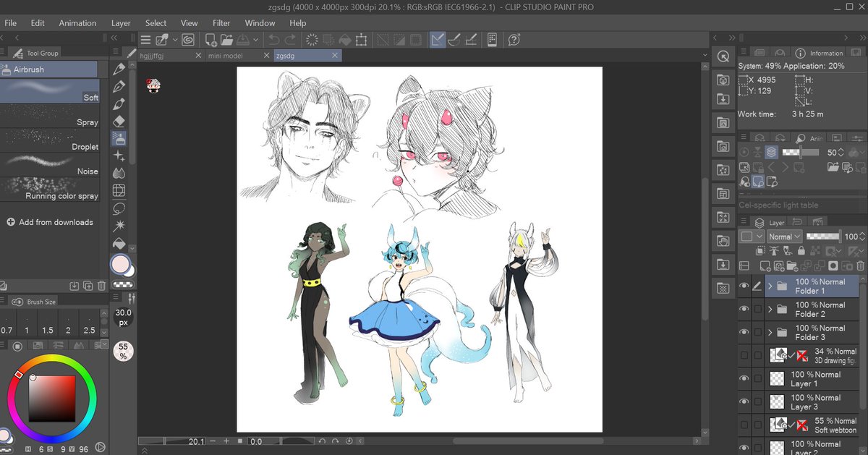Click the color wheel play arrow icon
This screenshot has width=868, height=455.
click(x=101, y=448)
